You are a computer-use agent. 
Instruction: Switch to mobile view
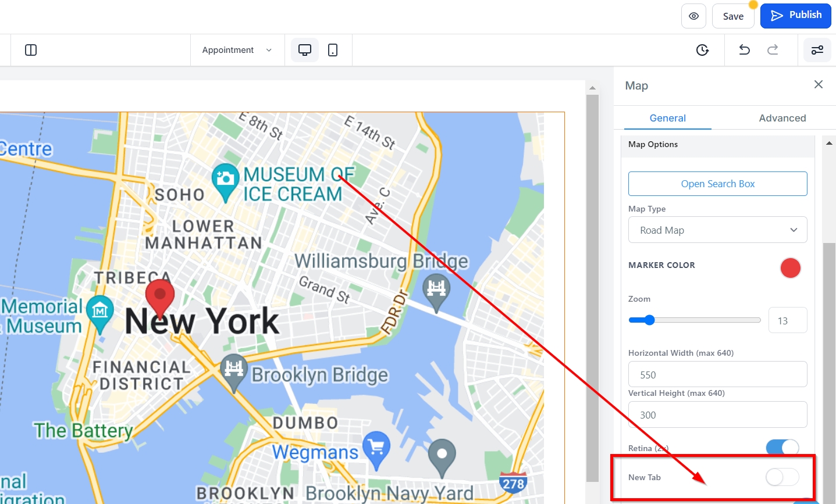(333, 50)
